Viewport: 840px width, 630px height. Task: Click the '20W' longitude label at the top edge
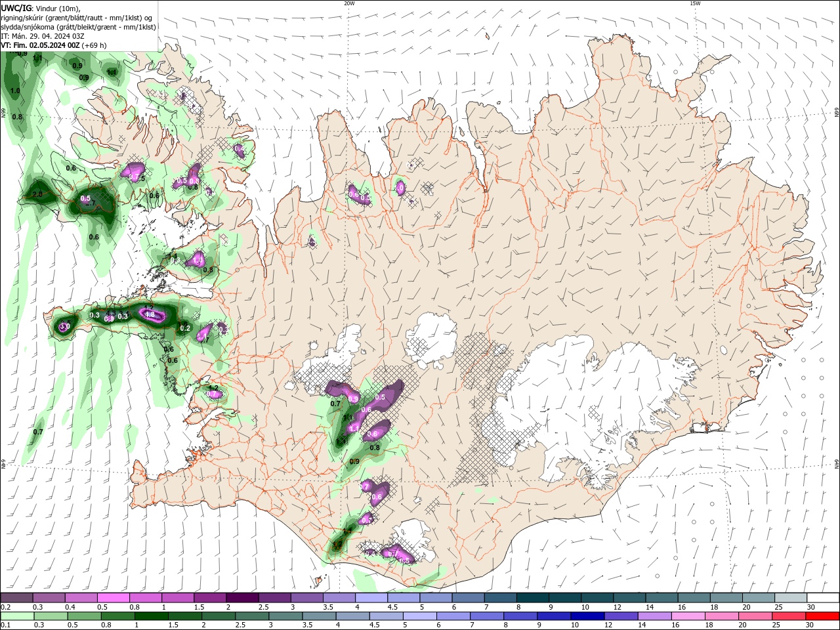[x=349, y=3]
